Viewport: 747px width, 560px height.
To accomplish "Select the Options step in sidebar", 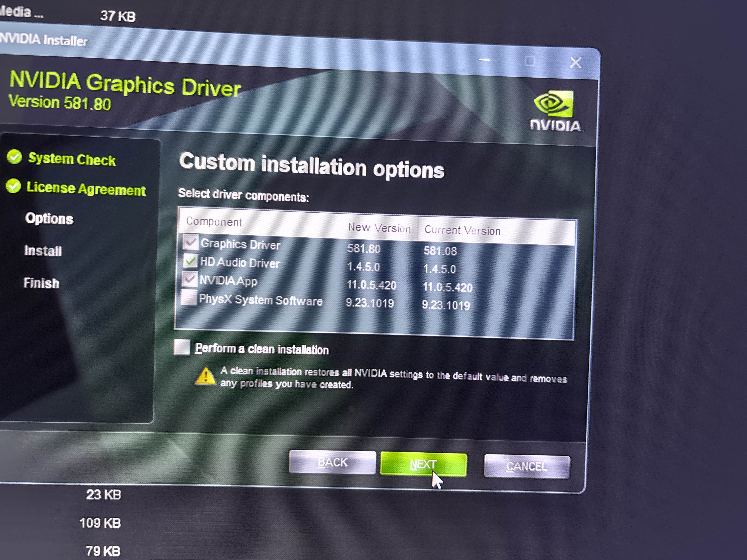I will coord(49,219).
